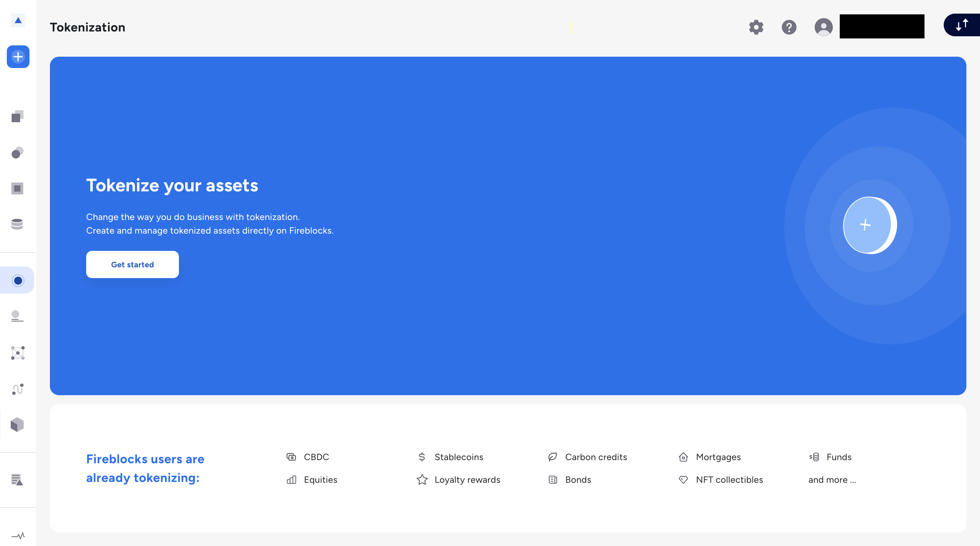Open the help question mark icon
Image resolution: width=980 pixels, height=546 pixels.
(x=789, y=27)
